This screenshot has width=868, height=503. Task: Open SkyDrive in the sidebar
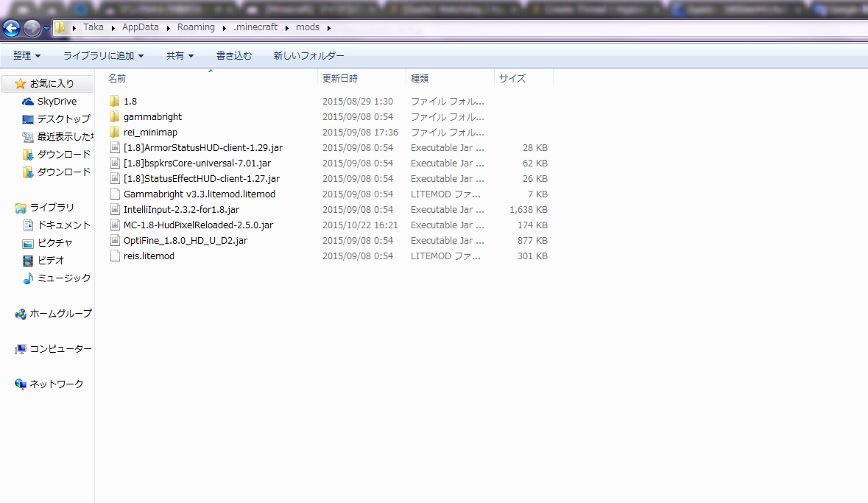[57, 102]
